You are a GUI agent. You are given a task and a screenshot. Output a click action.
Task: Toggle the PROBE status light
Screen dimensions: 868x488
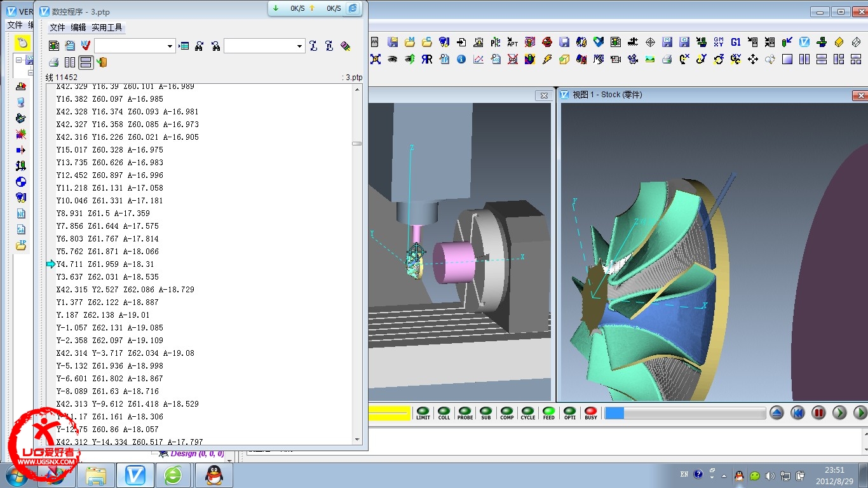(x=465, y=413)
